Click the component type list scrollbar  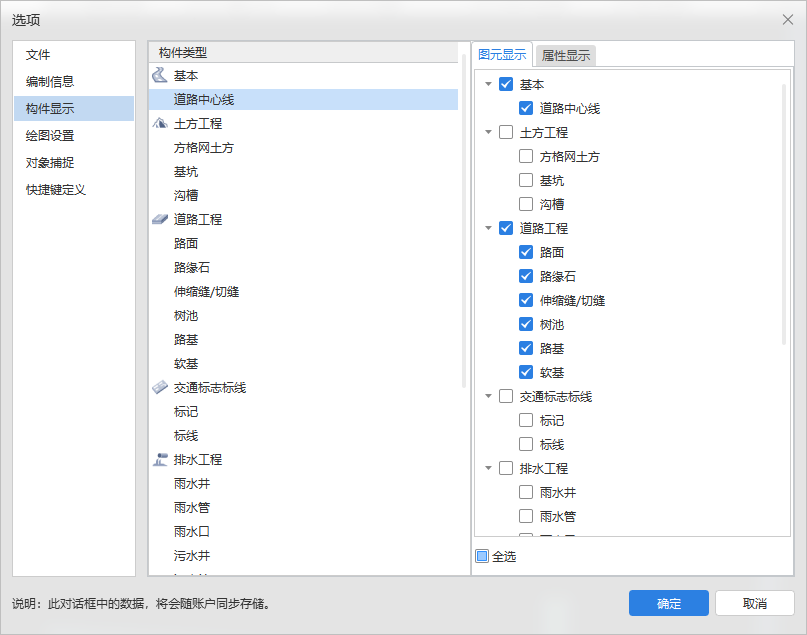click(464, 220)
